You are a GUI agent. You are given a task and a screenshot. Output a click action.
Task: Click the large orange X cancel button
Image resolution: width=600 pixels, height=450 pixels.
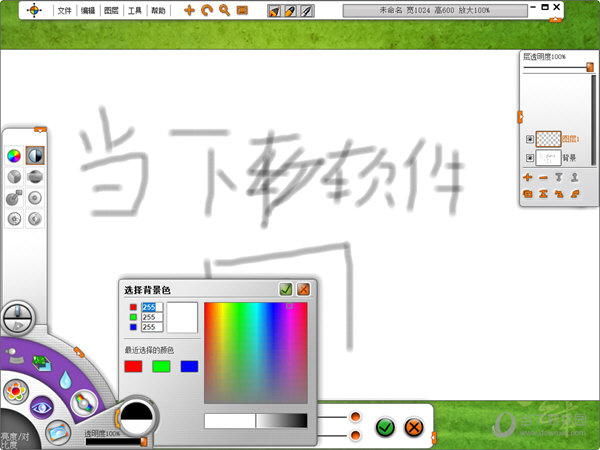pyautogui.click(x=414, y=427)
